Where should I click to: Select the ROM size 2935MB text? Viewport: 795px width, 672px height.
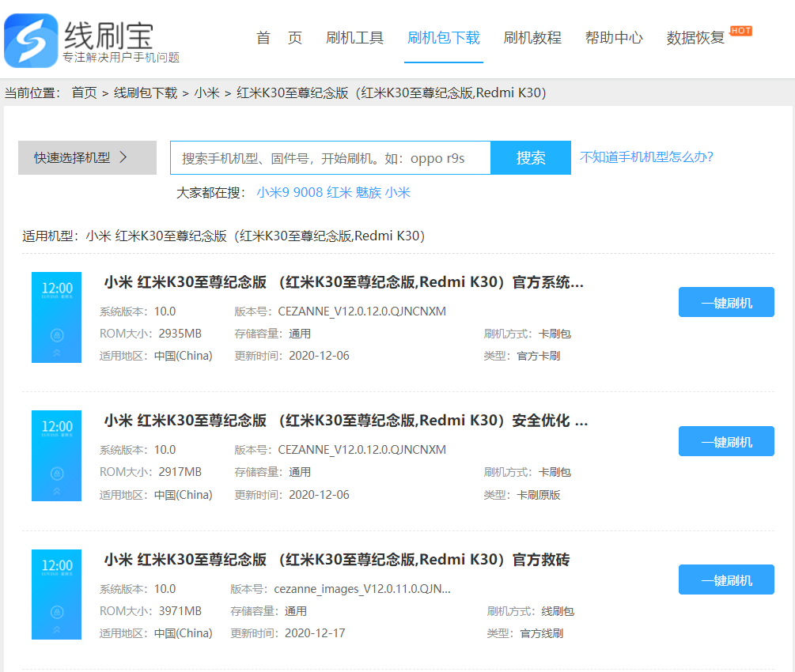tap(180, 334)
